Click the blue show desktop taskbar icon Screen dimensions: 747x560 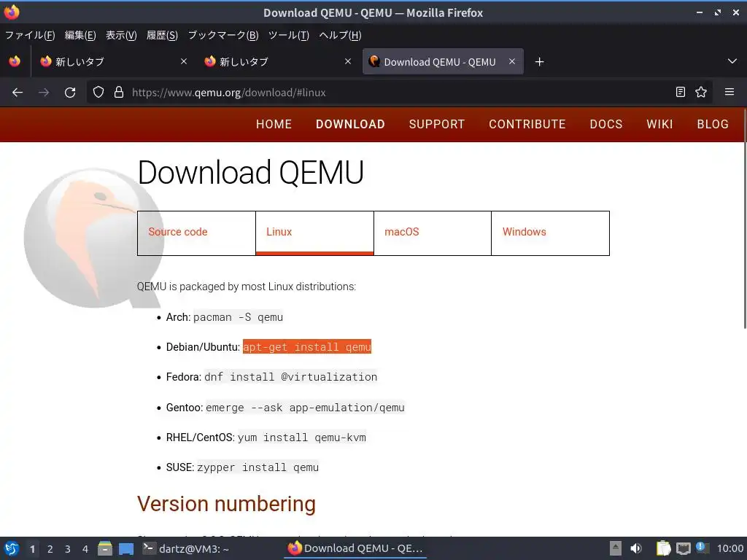point(126,548)
